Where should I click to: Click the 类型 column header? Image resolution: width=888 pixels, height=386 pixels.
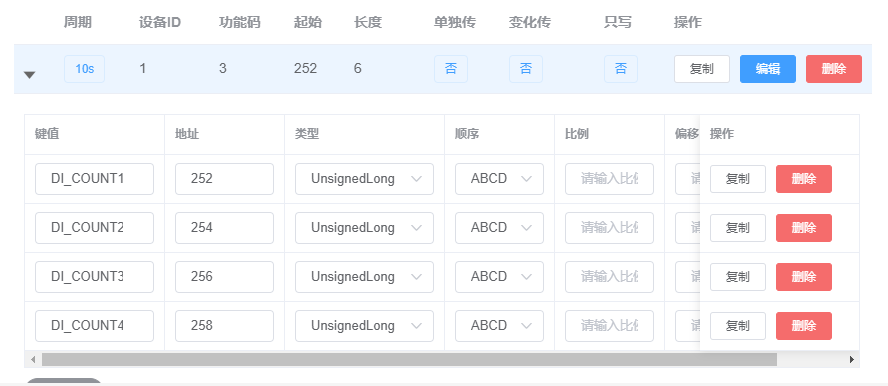307,134
